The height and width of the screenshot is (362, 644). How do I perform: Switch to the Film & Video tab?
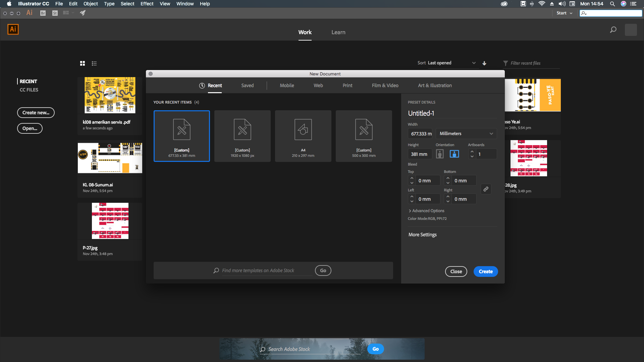(x=385, y=85)
